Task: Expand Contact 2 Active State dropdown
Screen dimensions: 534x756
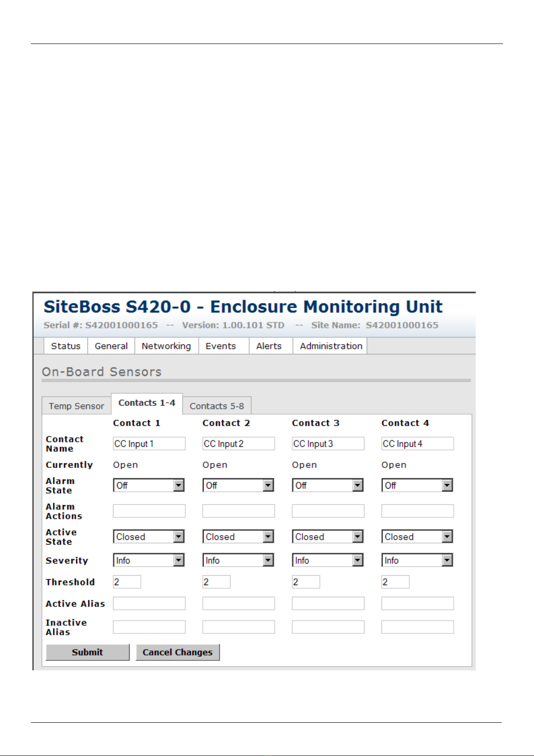Action: (238, 537)
